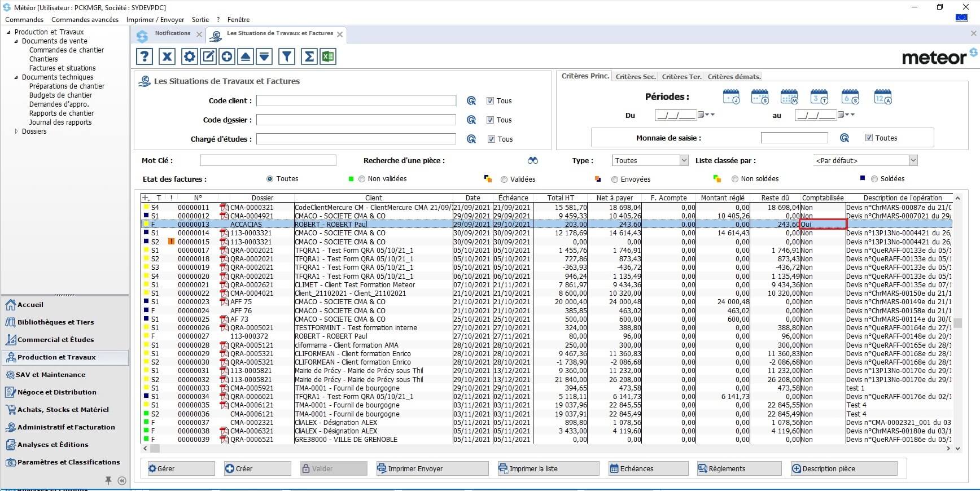Select the week (S) period calendar icon
Viewport: 980px width, 491px height.
click(x=760, y=97)
